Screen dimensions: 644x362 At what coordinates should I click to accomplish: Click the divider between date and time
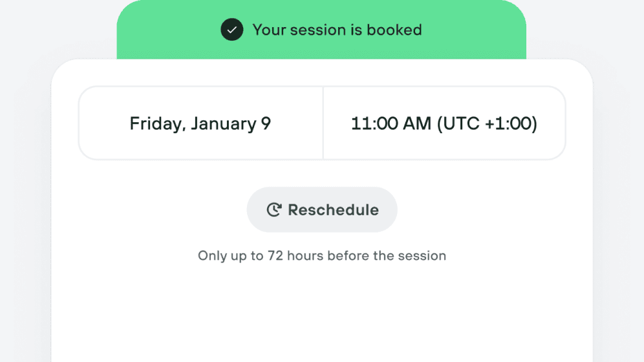click(323, 123)
